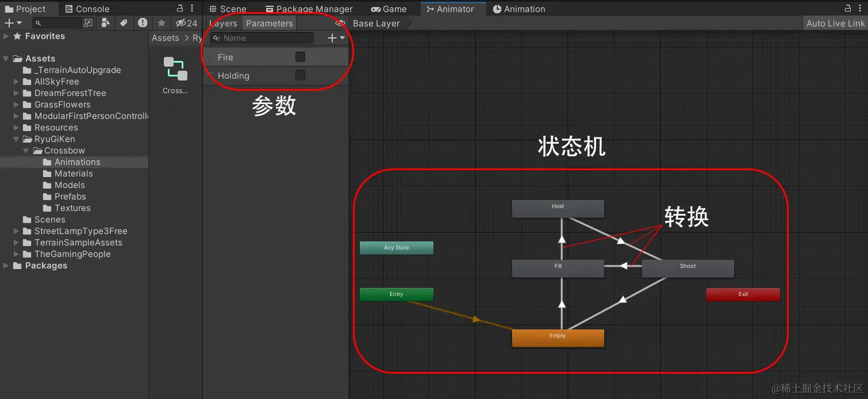Toggle the Animator sidebar eye visibility icon

(340, 23)
